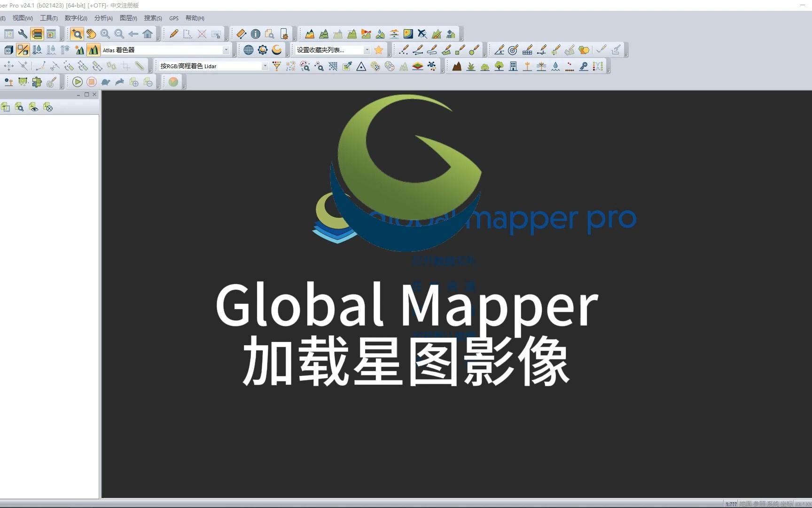Select the Pan hand grab tool
This screenshot has height=508, width=812.
[91, 34]
